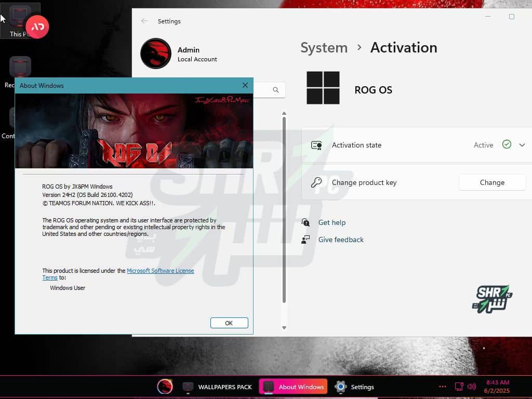Open the volume flyout in system tray

point(472,387)
